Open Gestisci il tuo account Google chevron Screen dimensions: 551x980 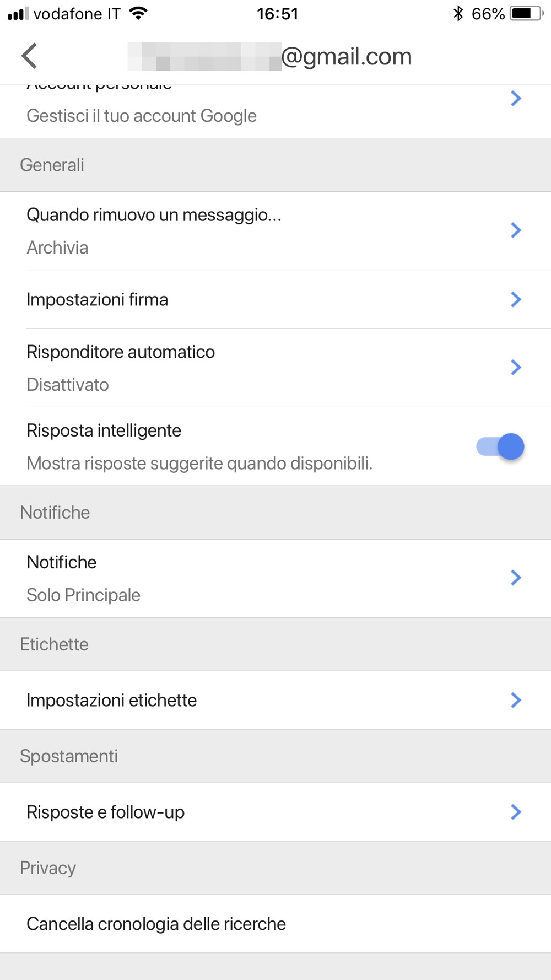click(516, 99)
